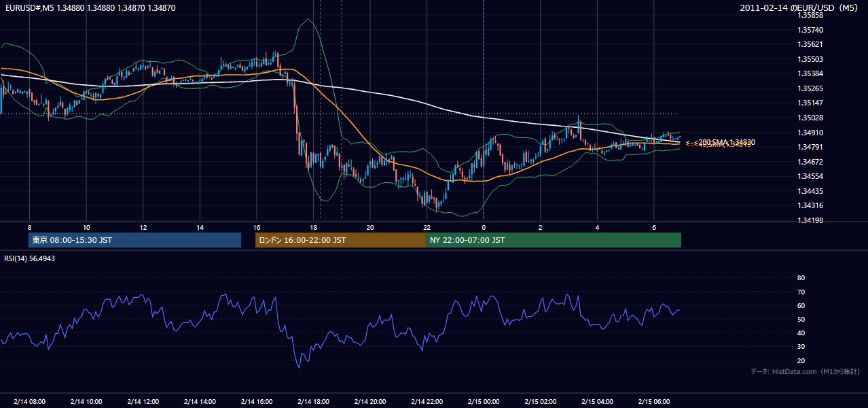Click price level 1.35740 on the axis

[x=812, y=30]
